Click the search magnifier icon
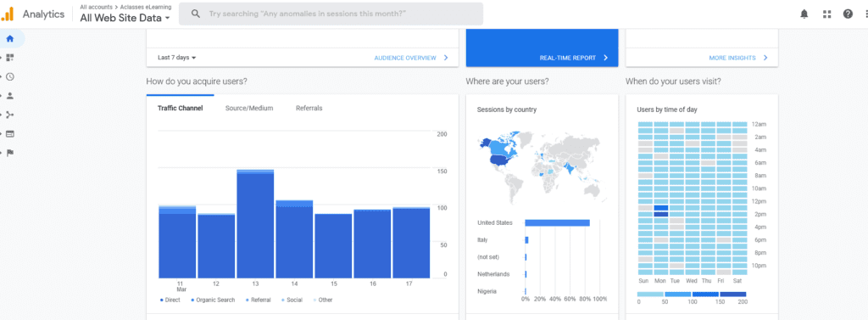The height and width of the screenshot is (320, 868). [196, 14]
